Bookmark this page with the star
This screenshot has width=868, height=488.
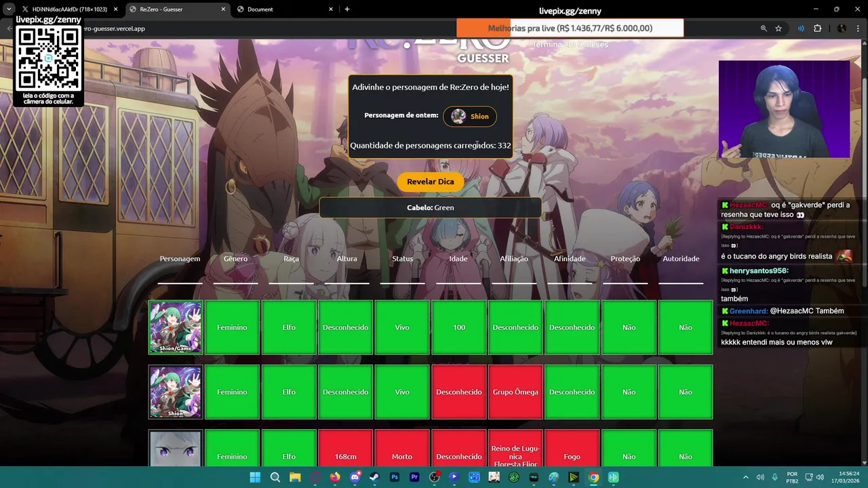[x=778, y=28]
